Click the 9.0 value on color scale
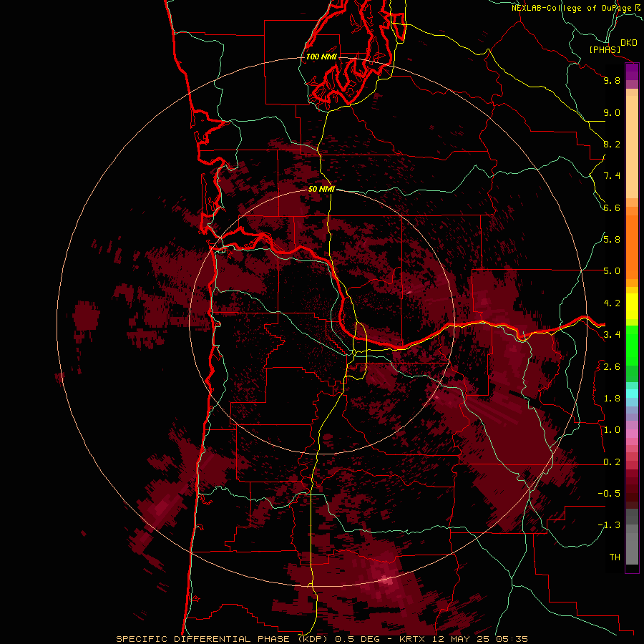This screenshot has height=644, width=644. pos(612,112)
